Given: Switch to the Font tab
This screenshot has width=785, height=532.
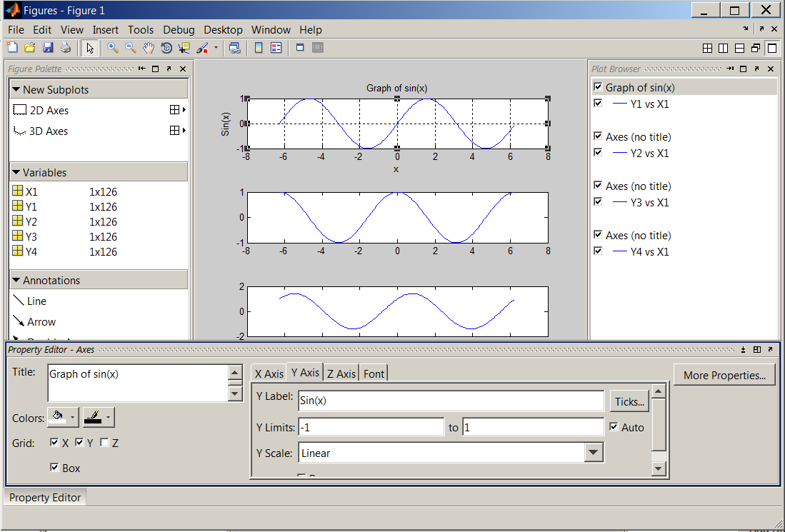Looking at the screenshot, I should click(x=374, y=372).
